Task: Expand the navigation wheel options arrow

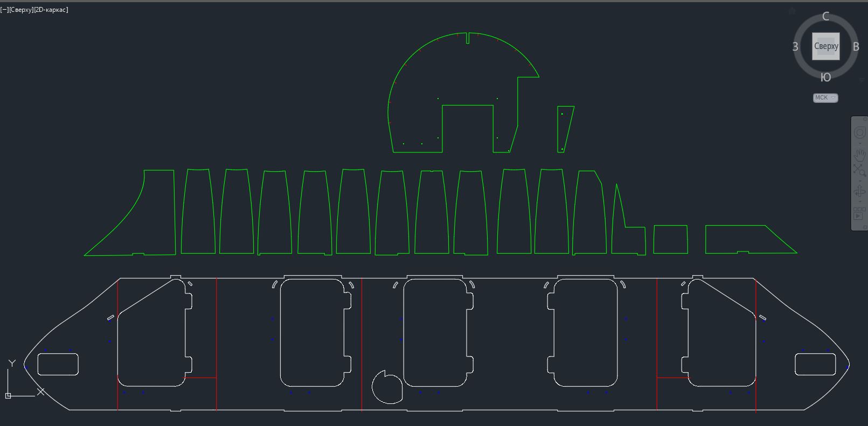Action: [859, 143]
